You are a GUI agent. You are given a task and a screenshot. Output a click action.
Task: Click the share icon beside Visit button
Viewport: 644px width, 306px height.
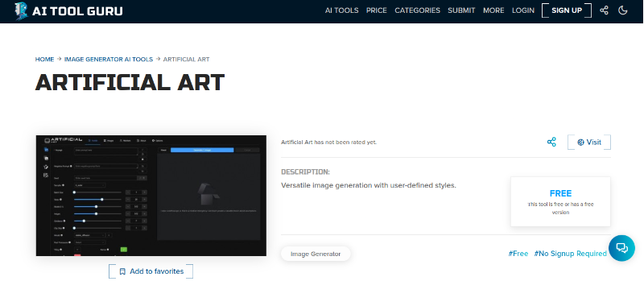pyautogui.click(x=551, y=142)
